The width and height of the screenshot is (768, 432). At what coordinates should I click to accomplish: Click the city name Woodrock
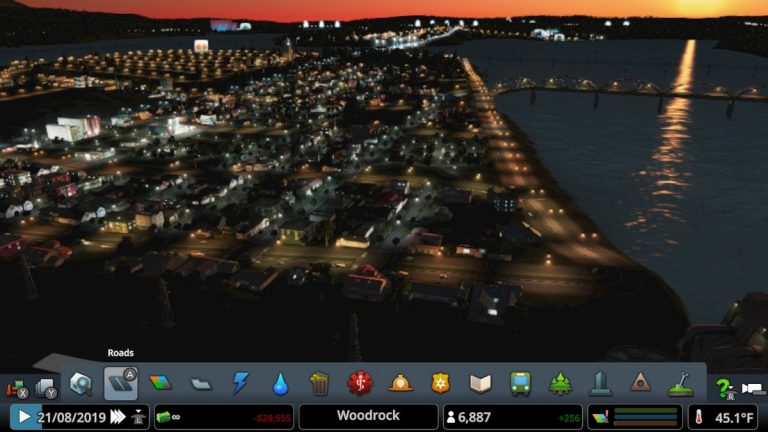(x=368, y=416)
